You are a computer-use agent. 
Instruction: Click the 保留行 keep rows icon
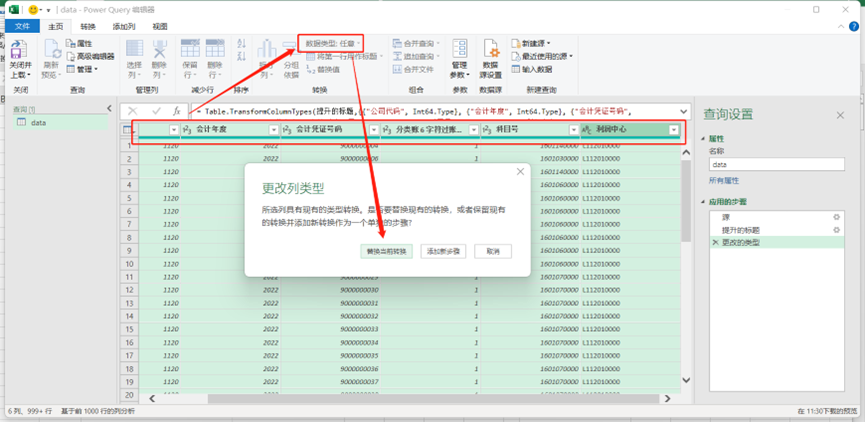(x=190, y=49)
